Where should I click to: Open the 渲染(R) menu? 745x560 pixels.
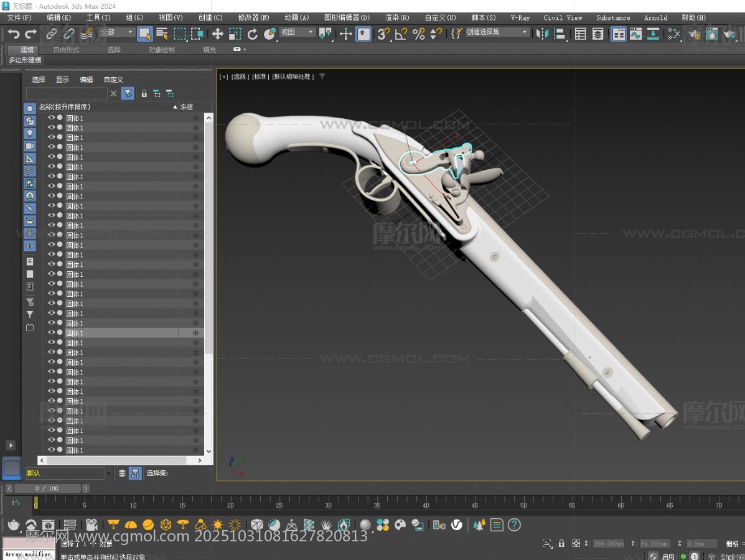pyautogui.click(x=396, y=17)
